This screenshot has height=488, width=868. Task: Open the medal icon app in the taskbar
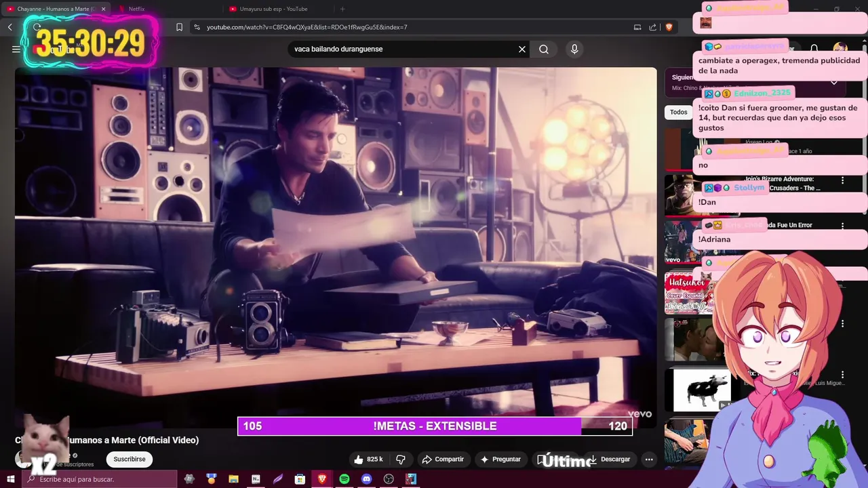click(212, 479)
